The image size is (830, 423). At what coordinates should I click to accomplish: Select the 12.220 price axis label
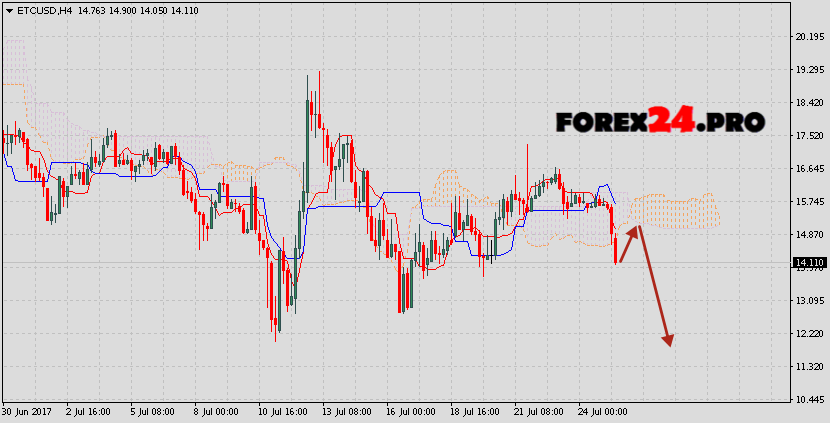coord(808,334)
